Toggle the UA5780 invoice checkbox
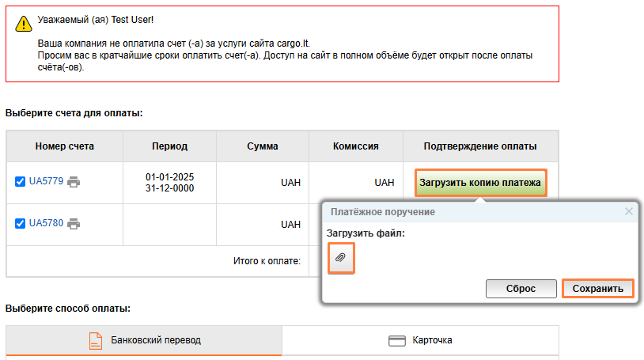Screen dimensions: 644x360 [x=21, y=224]
